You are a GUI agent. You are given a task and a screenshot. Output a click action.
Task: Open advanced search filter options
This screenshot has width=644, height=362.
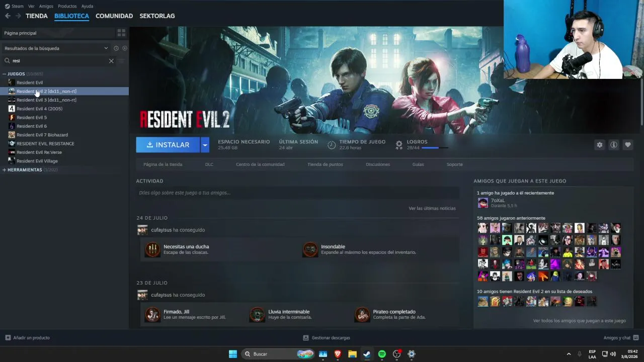click(x=121, y=61)
